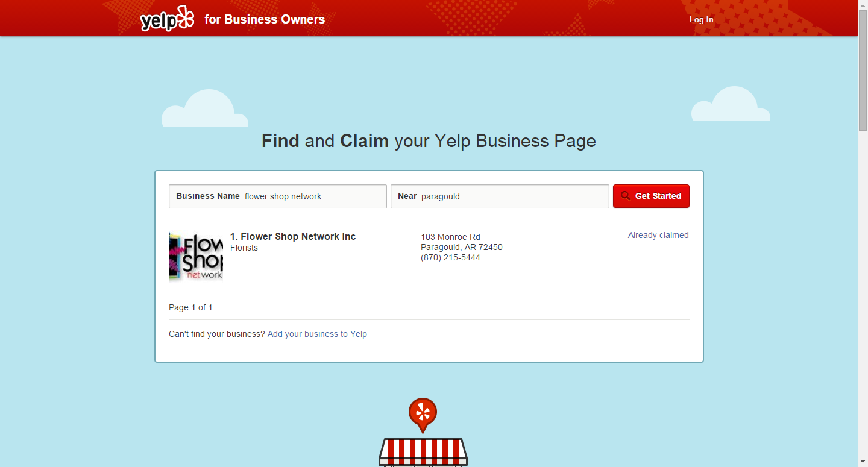Click the vertical scrollbar thumb
Viewport: 868px width, 467px height.
863,70
